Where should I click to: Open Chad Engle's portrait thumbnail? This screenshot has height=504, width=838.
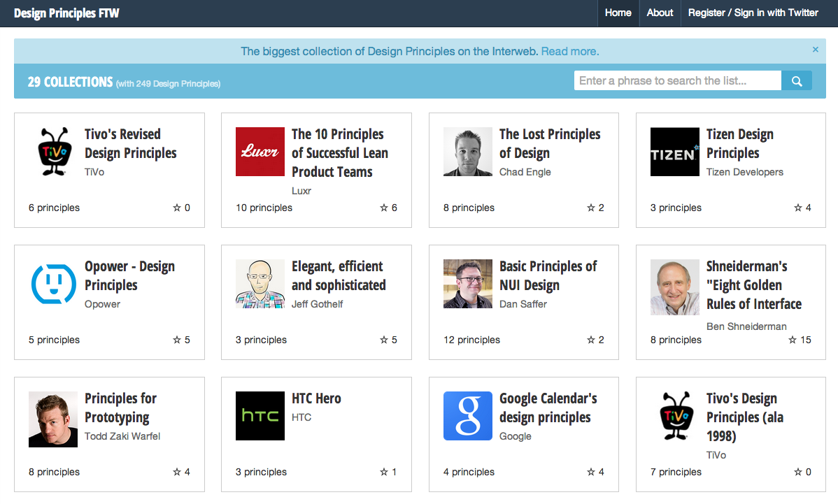coord(467,152)
